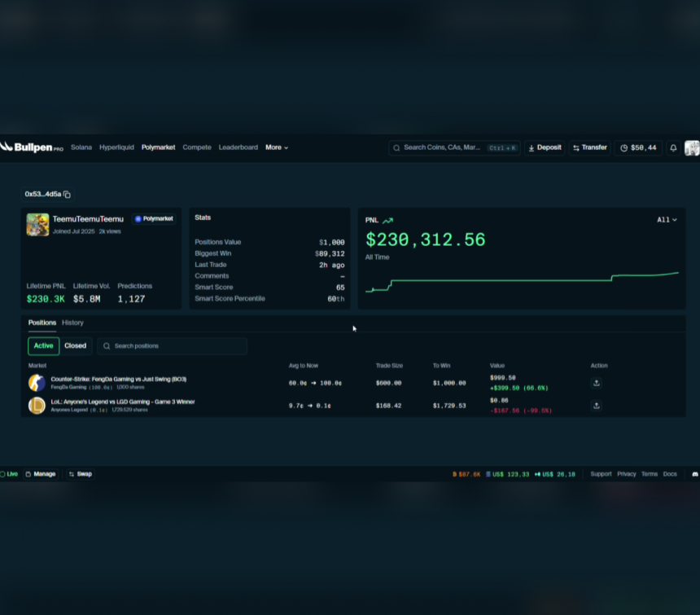Click the Manage button in footer
The height and width of the screenshot is (615, 700).
click(x=41, y=474)
